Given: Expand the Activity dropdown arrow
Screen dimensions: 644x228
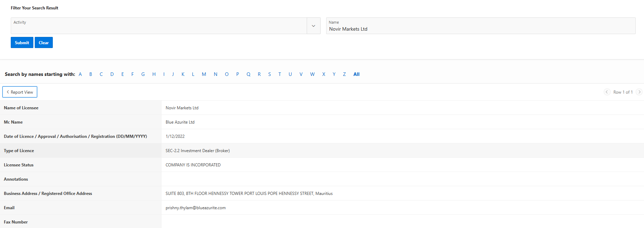Looking at the screenshot, I should click(313, 26).
